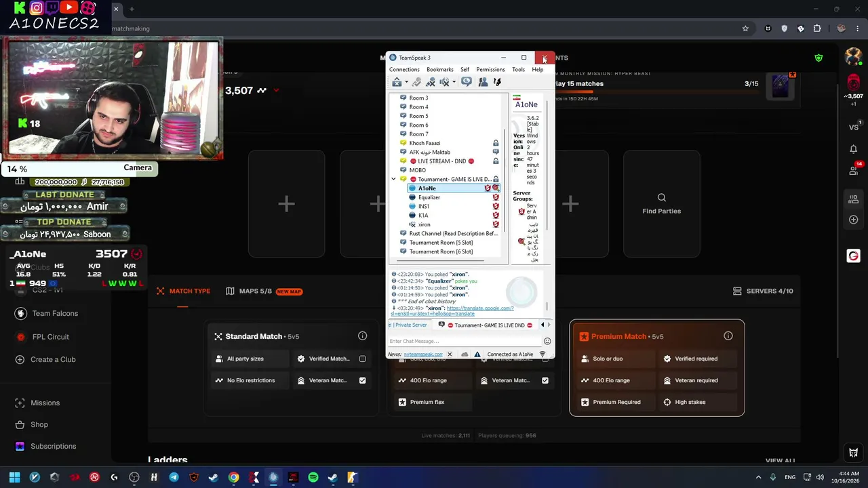Open the speaker mute dropdown arrow in TeamSpeak
868x488 pixels.
[454, 82]
